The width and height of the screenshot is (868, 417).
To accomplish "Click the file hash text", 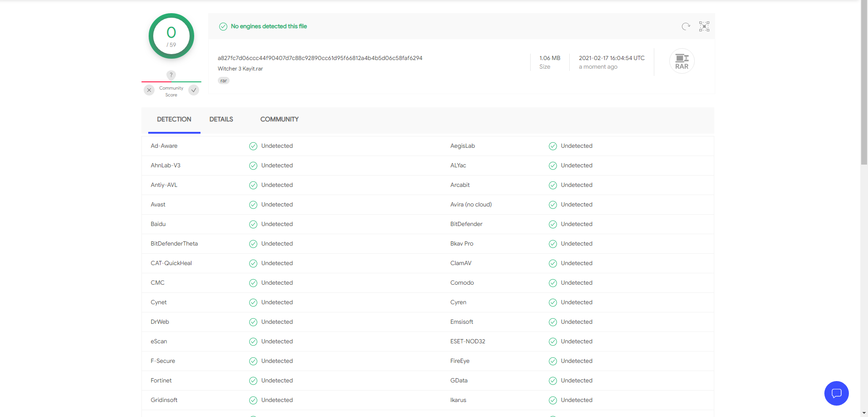I will [x=320, y=58].
